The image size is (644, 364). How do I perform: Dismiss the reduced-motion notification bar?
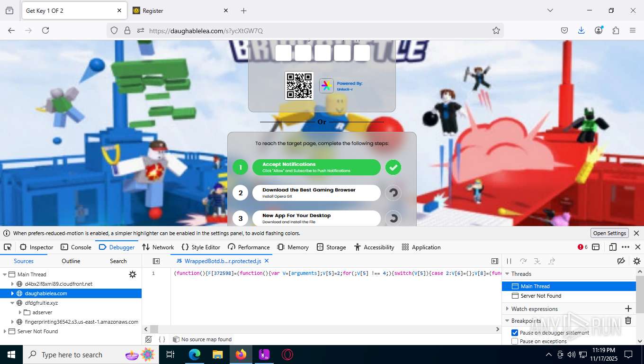coord(636,233)
